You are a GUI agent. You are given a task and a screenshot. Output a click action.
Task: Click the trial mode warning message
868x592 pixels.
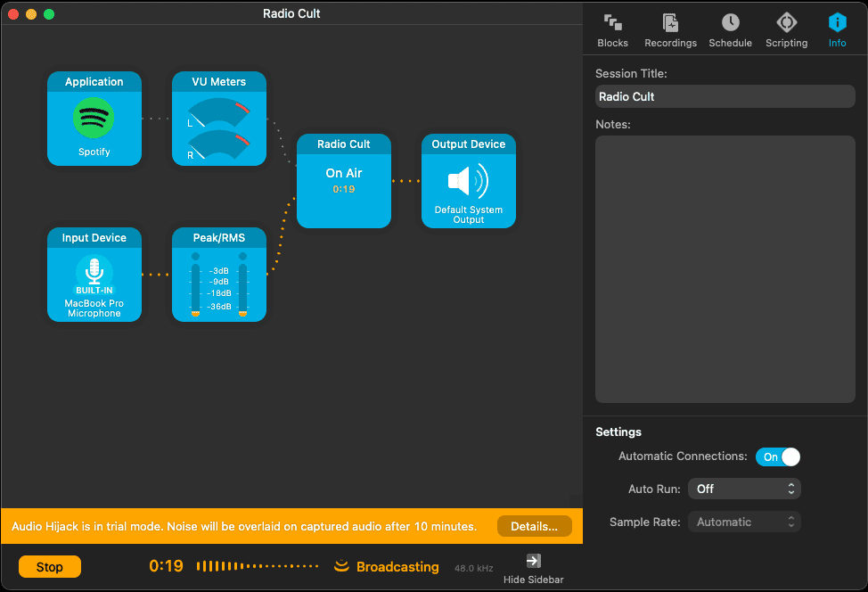[244, 526]
